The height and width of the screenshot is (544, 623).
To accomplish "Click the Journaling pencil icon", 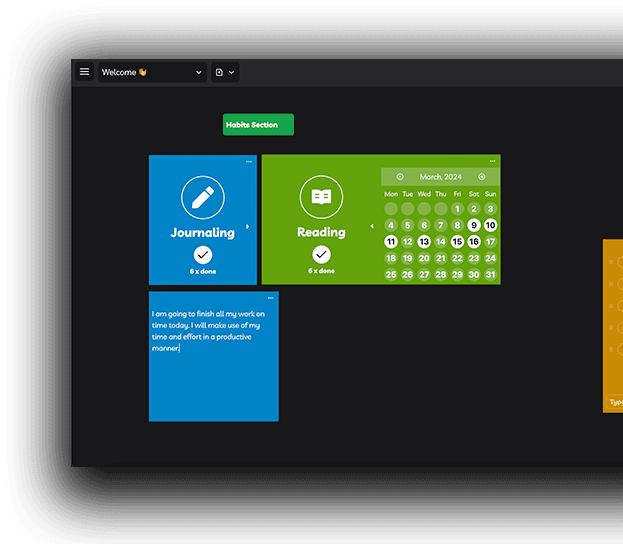I will [203, 197].
